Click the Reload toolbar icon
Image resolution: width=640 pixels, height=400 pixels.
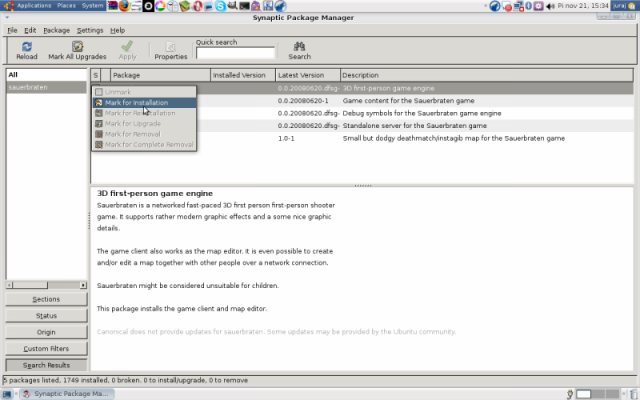pos(27,47)
